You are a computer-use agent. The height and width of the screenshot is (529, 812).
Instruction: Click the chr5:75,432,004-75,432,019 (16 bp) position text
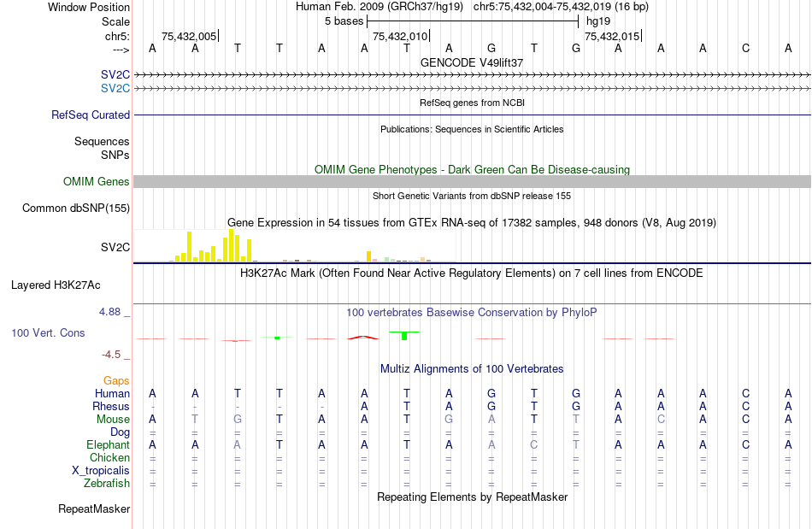561,7
